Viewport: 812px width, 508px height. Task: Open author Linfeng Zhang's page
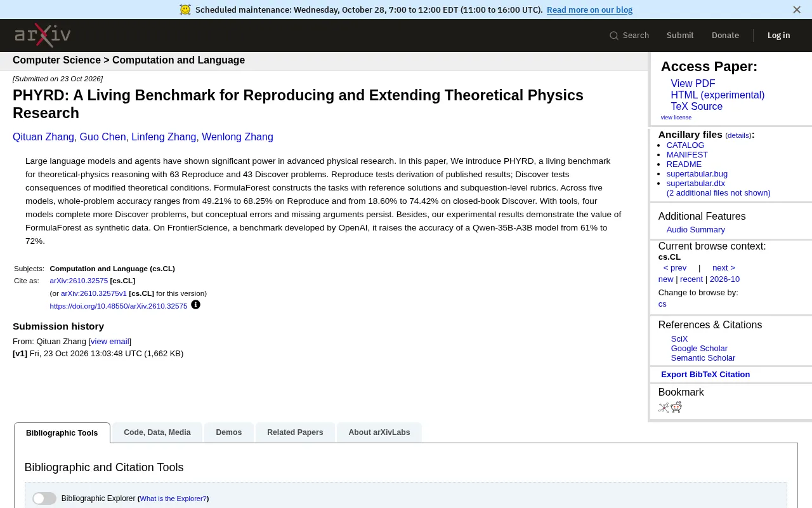(x=164, y=137)
